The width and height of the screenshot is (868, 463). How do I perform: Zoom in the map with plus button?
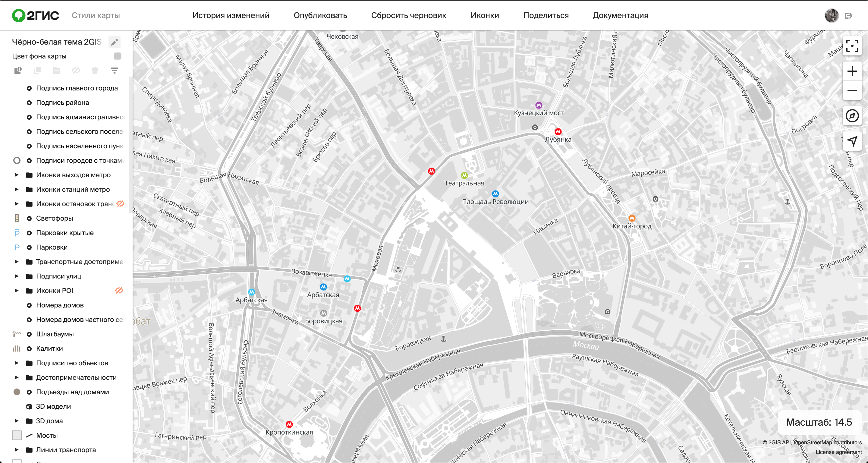pyautogui.click(x=852, y=71)
